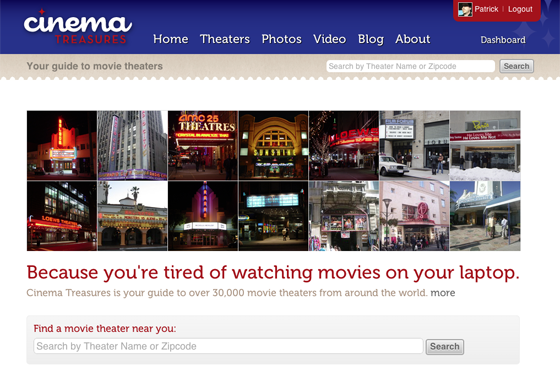Click the 'Find a movie theater near you:' label
Viewport: 560px width, 382px height.
[x=105, y=328]
